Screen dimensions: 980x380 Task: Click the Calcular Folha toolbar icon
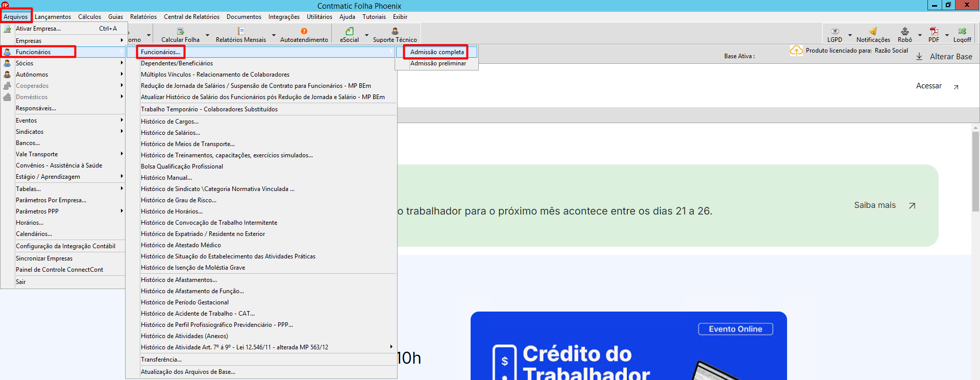click(180, 31)
